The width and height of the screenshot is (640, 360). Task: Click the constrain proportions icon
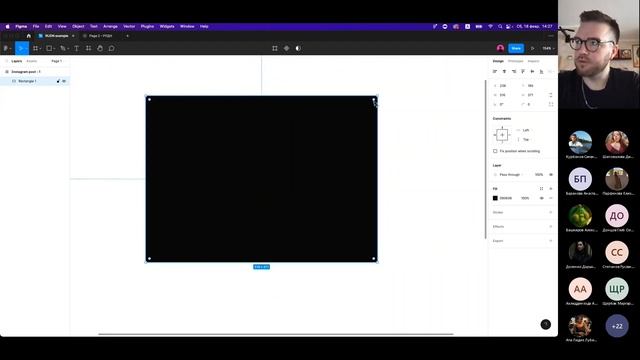pyautogui.click(x=551, y=95)
